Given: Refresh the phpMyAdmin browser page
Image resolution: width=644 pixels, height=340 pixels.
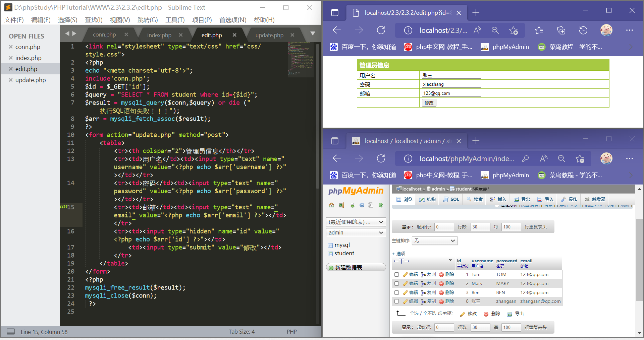Looking at the screenshot, I should click(x=381, y=158).
